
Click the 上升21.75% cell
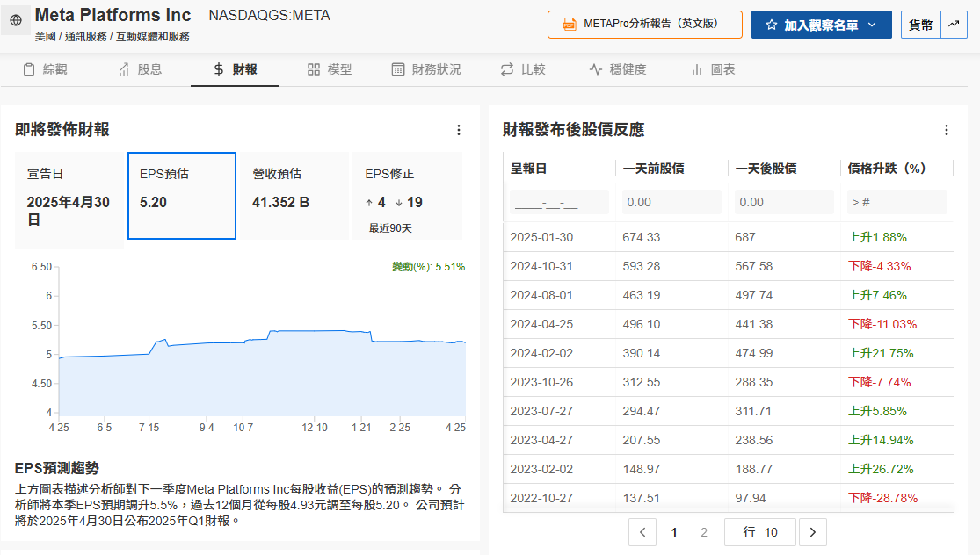point(881,353)
